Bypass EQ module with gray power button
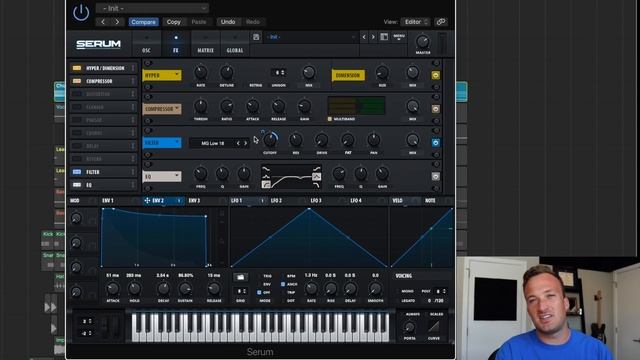Viewport: 640px width, 360px height. 436,176
